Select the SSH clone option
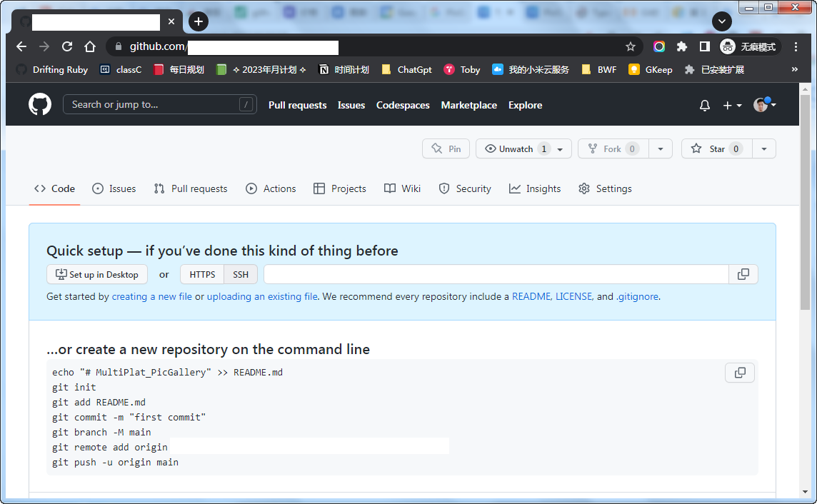The width and height of the screenshot is (817, 504). [241, 274]
